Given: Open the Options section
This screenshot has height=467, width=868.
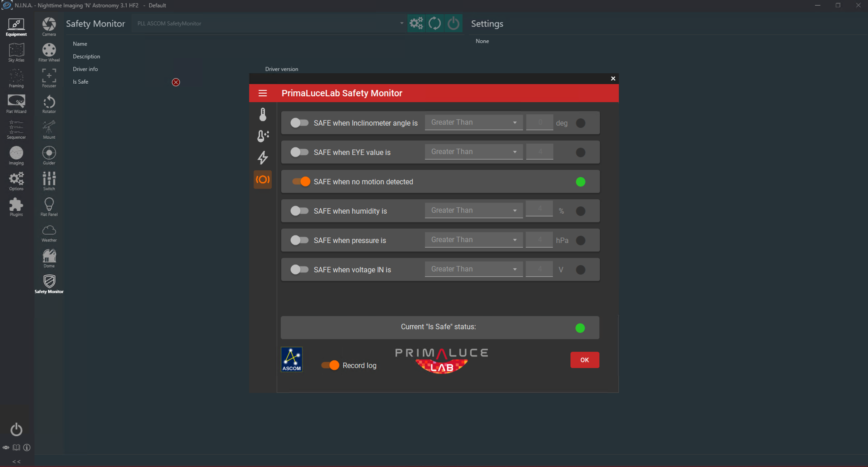Looking at the screenshot, I should pos(16,181).
